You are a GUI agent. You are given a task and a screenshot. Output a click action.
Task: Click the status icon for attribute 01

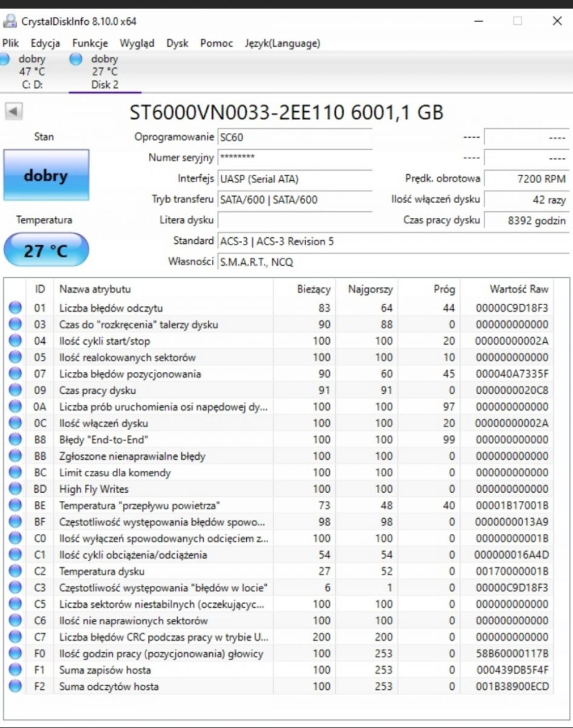15,308
